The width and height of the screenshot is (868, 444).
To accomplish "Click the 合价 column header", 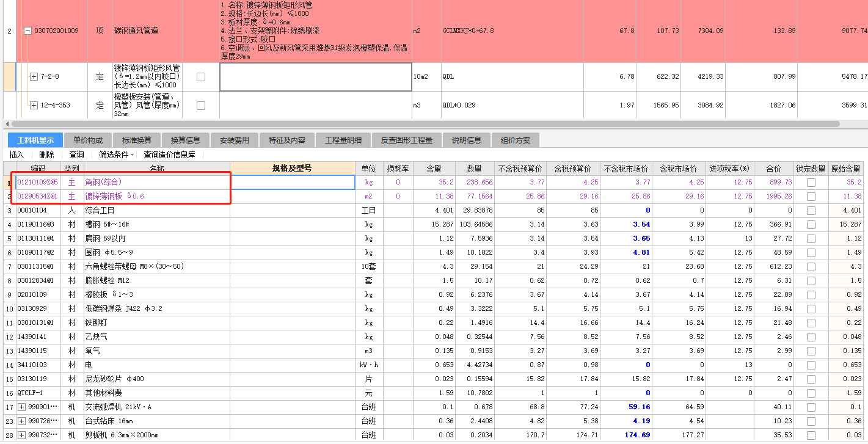I will click(774, 168).
